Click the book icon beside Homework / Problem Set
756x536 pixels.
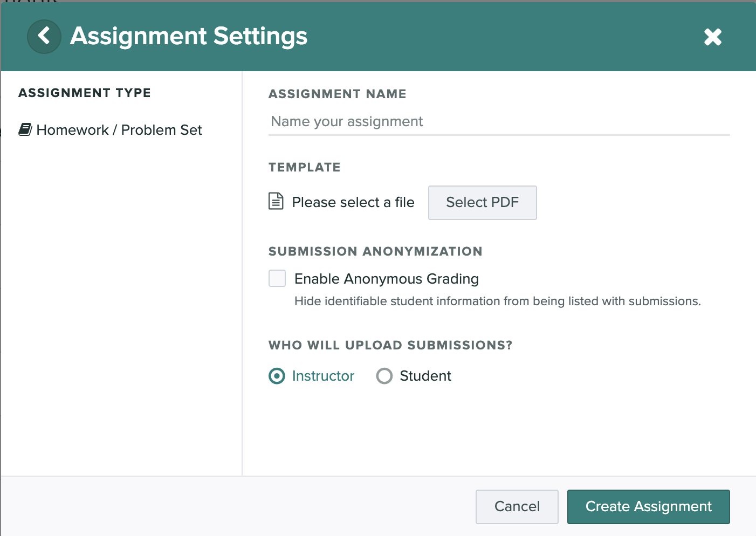(x=25, y=129)
